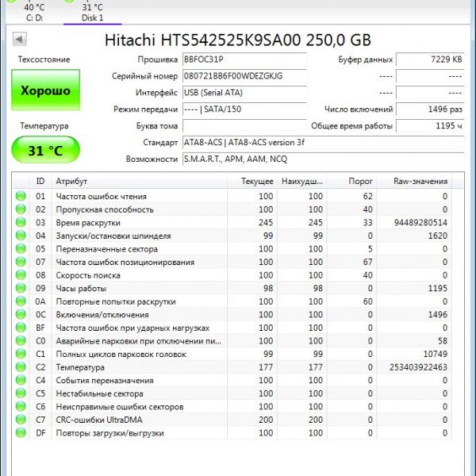Click the Наихудшее column header
The image size is (476, 476).
[302, 181]
